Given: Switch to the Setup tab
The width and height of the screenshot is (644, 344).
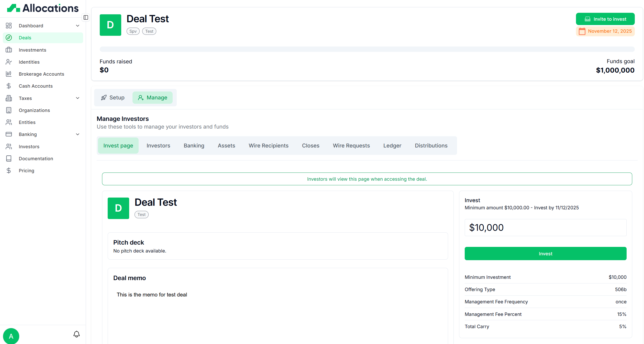Looking at the screenshot, I should (113, 98).
